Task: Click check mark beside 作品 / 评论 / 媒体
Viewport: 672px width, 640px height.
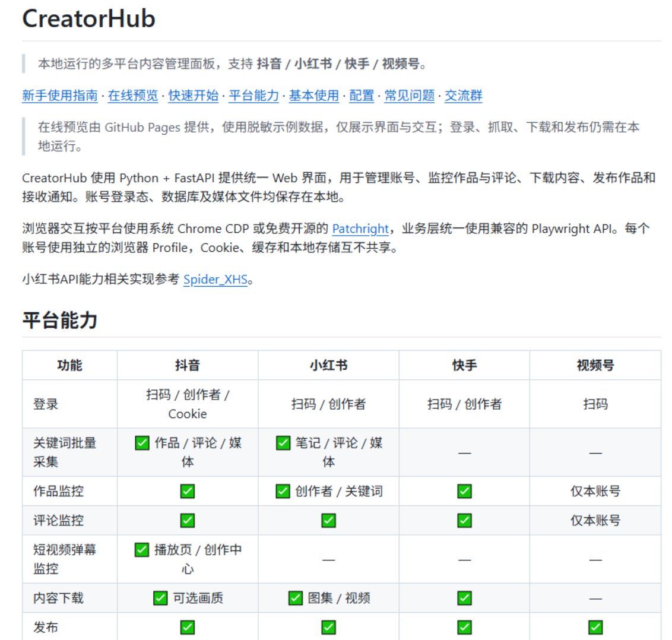Action: [142, 443]
